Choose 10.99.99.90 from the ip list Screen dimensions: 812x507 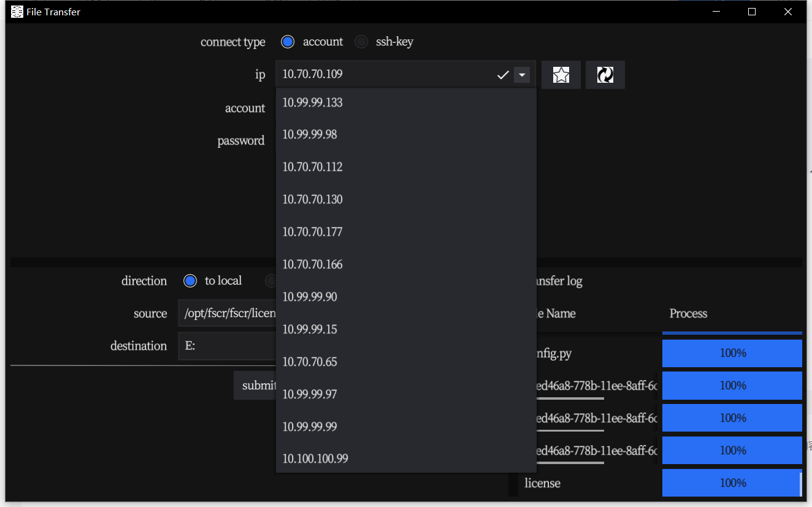coord(406,297)
